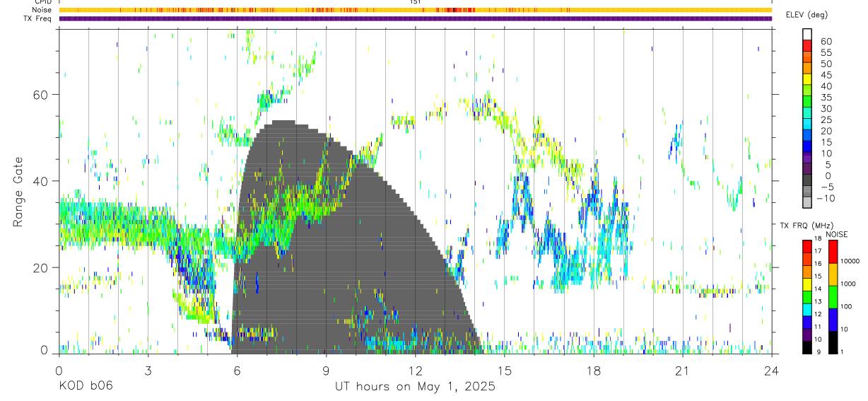Click the '15' tick on UT hours axis
The height and width of the screenshot is (401, 868).
pos(504,370)
